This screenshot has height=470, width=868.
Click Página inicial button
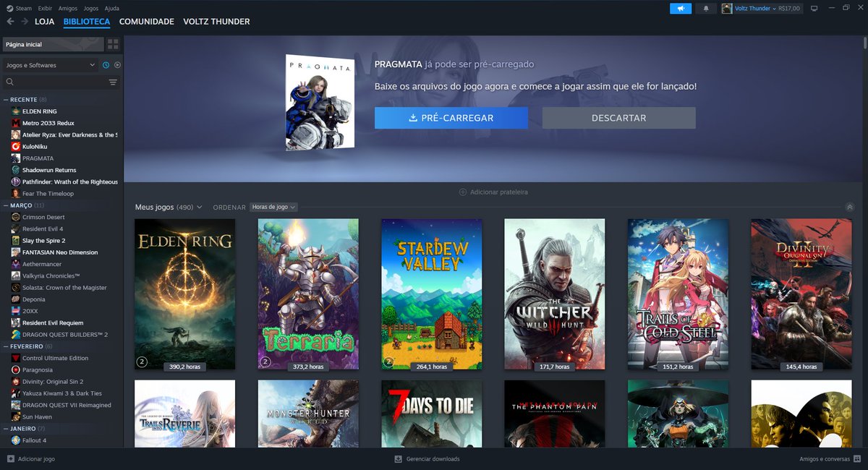click(53, 44)
